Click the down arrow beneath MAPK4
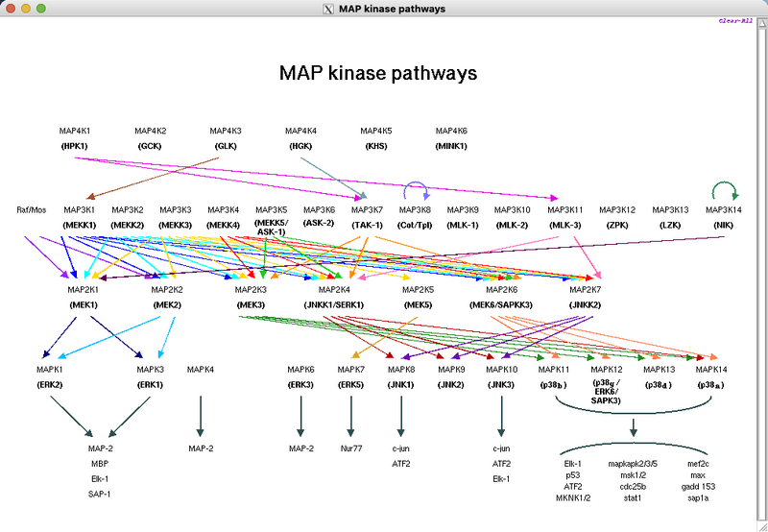The image size is (768, 532). [x=201, y=413]
